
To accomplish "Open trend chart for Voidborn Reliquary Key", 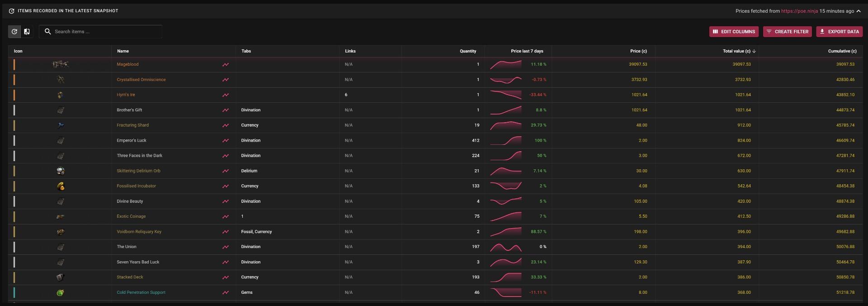I will click(x=225, y=232).
